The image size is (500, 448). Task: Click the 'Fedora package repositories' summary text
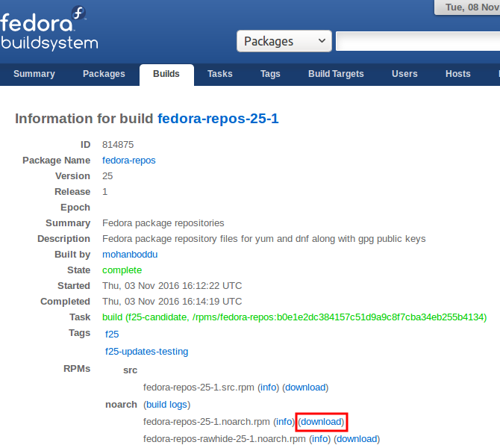click(163, 223)
